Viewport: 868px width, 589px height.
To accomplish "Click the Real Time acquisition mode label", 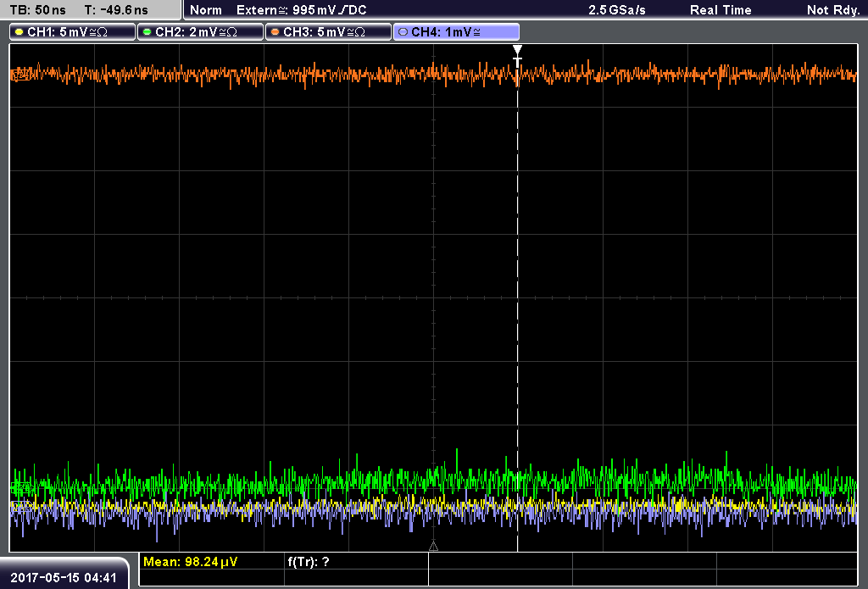I will click(x=721, y=10).
